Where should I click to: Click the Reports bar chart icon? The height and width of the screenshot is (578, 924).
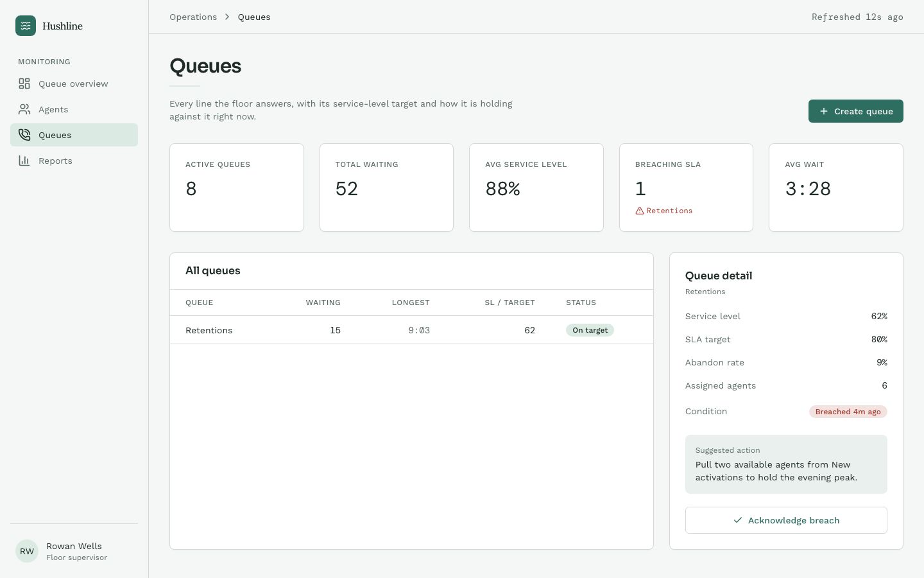(24, 161)
